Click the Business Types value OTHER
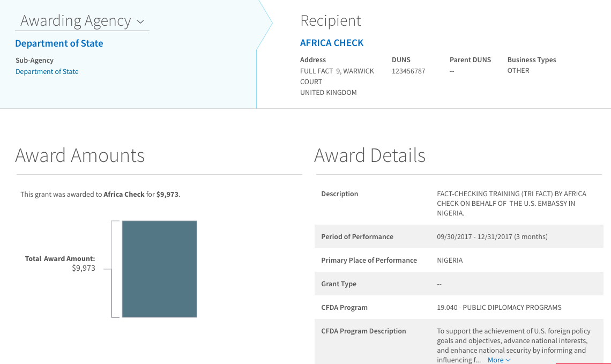The width and height of the screenshot is (611, 364). coord(518,71)
